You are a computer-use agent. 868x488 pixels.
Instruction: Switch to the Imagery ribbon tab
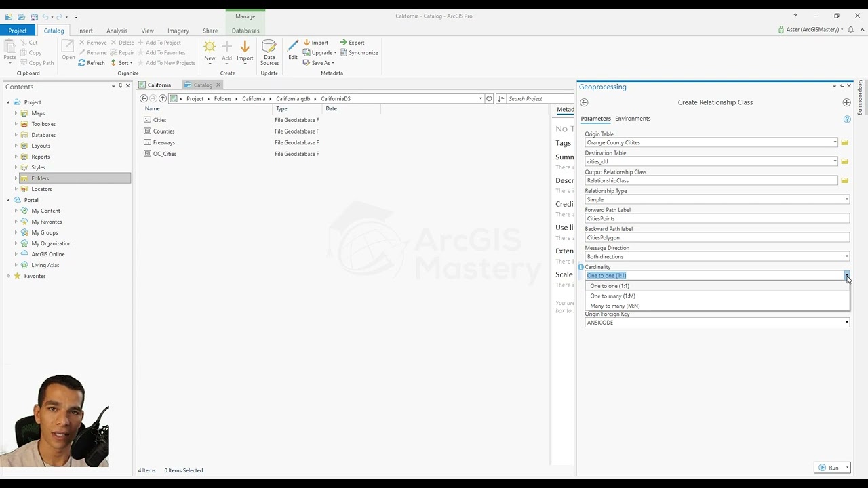click(178, 30)
